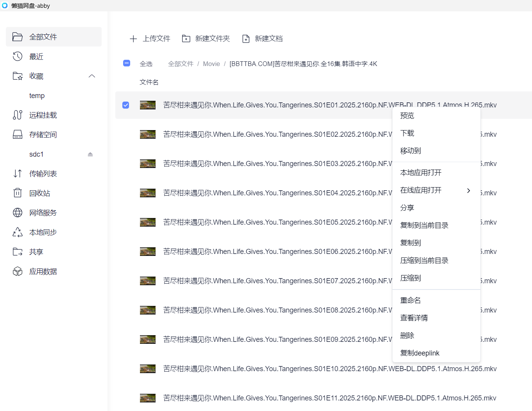Viewport: 532px width, 411px height.
Task: Click the 应用数据 cube icon
Action: pyautogui.click(x=18, y=271)
